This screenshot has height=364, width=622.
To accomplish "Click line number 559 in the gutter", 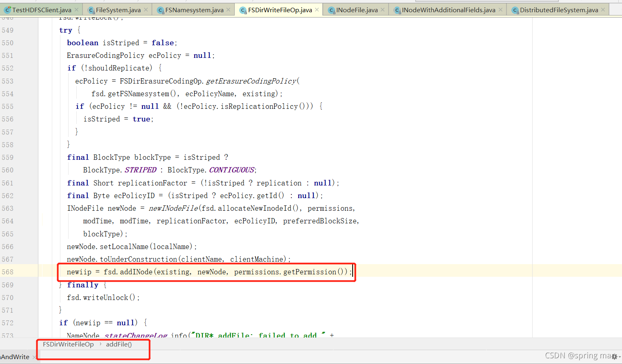I will pos(7,157).
